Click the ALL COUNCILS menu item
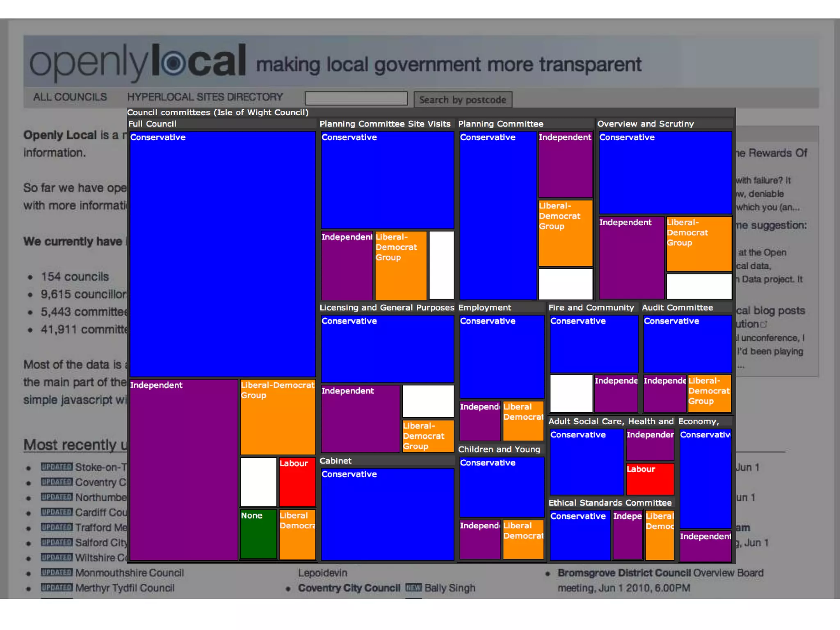840x630 pixels. click(70, 97)
